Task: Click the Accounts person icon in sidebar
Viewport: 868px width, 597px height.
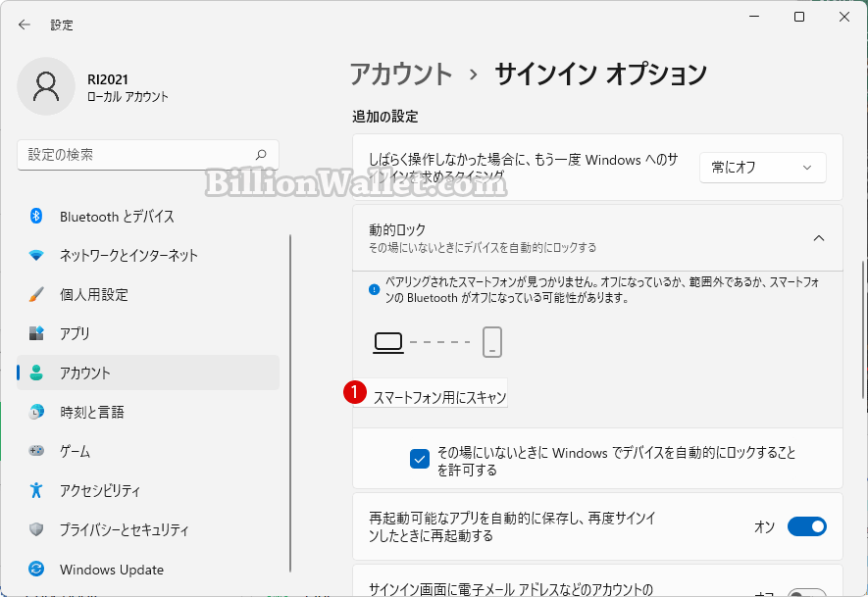Action: (x=36, y=373)
